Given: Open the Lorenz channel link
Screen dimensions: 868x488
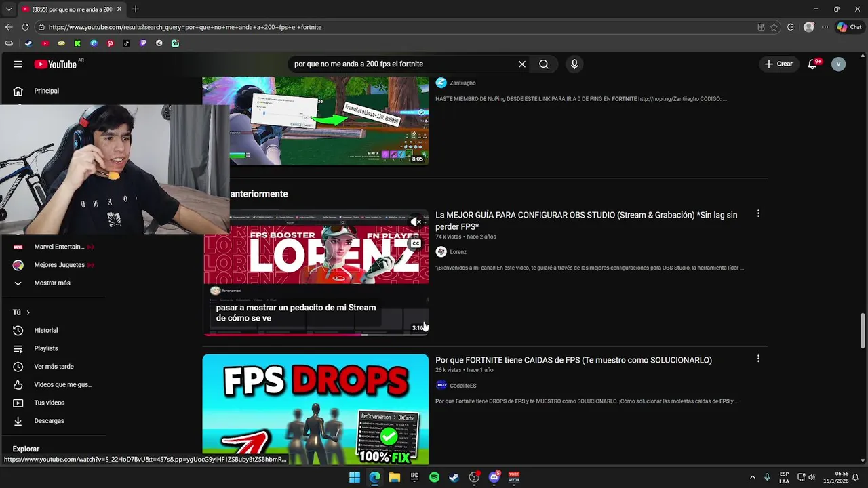Looking at the screenshot, I should click(x=458, y=251).
